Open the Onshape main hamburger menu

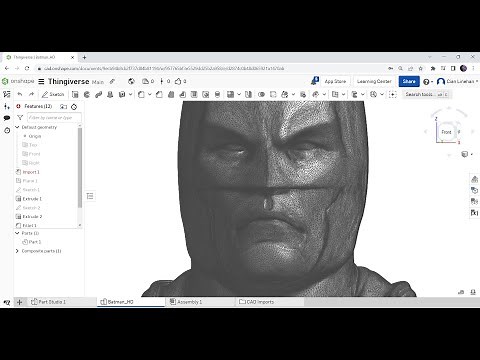click(41, 81)
